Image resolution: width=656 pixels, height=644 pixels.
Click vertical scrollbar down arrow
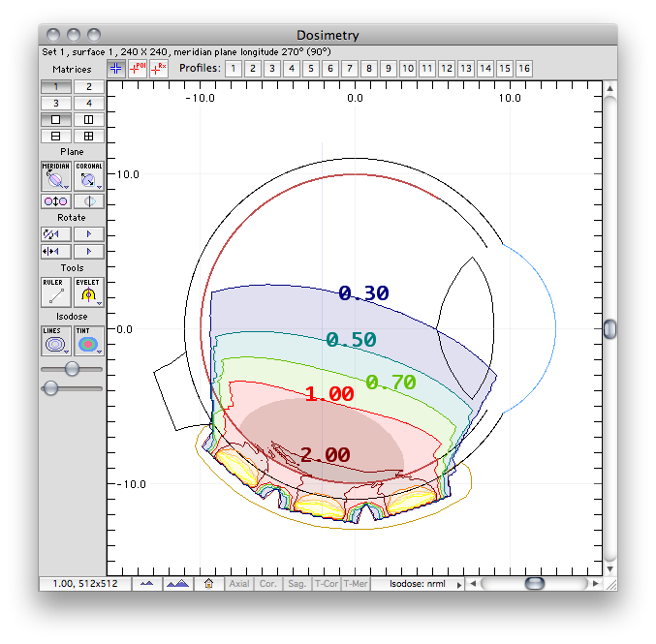610,569
